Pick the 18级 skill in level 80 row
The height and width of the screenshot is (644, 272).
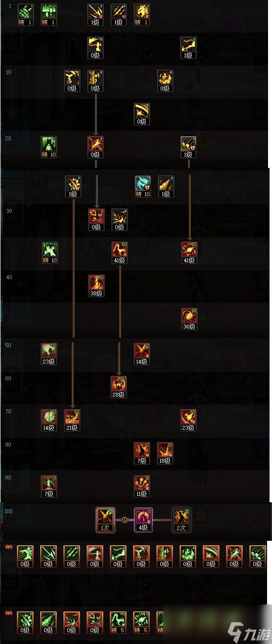point(165,453)
